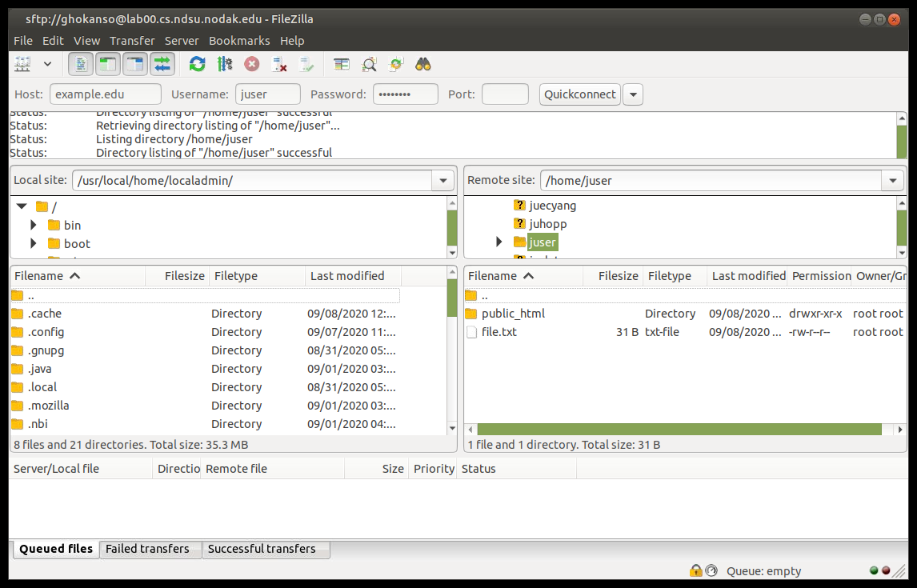Click the Host input field

pos(106,94)
